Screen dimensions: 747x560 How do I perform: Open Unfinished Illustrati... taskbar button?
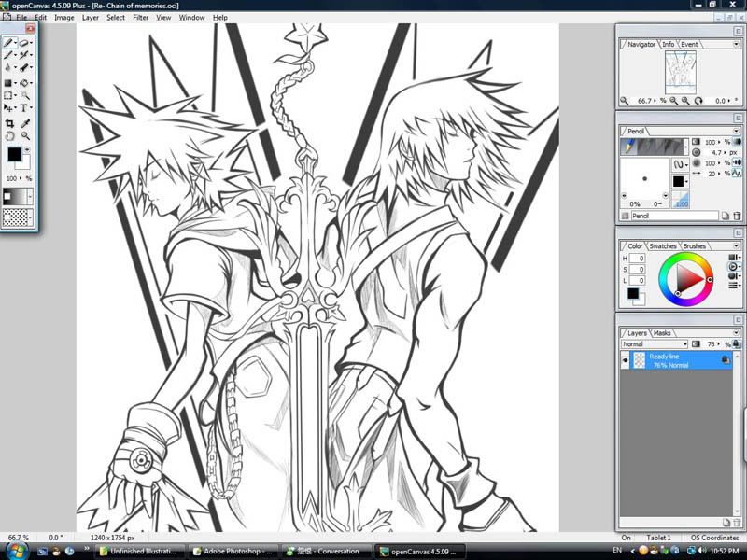coord(139,551)
